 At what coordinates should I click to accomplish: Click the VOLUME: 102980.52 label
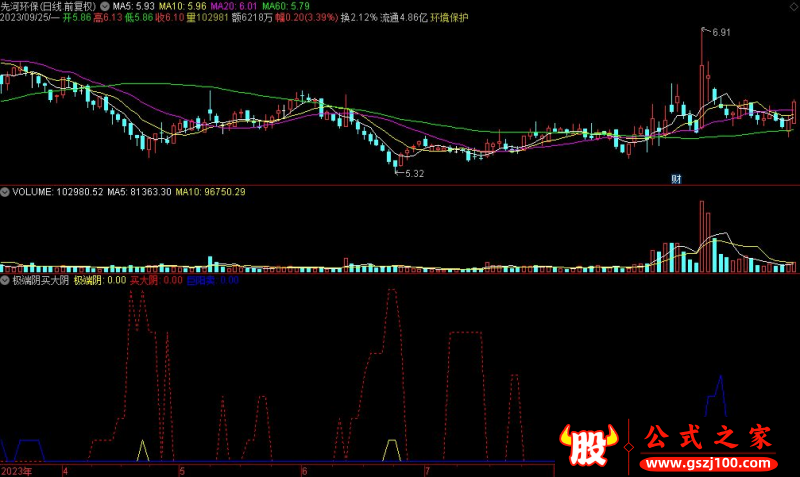(58, 192)
